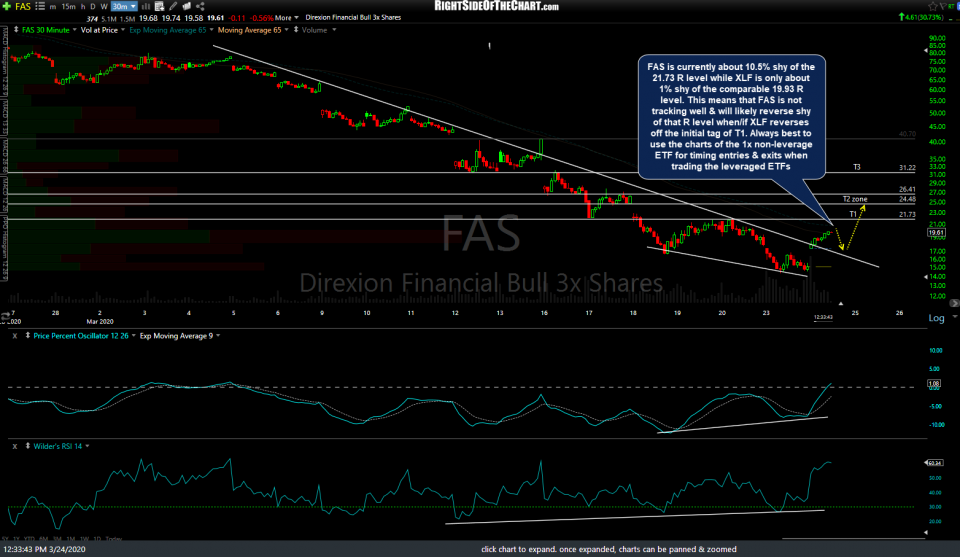Click reorder arrows for Wilder's RSI
Screen dimensions: 960x557
(28, 446)
